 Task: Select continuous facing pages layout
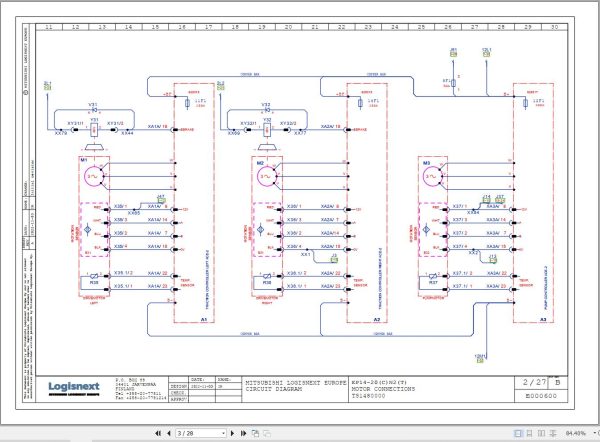(x=553, y=433)
